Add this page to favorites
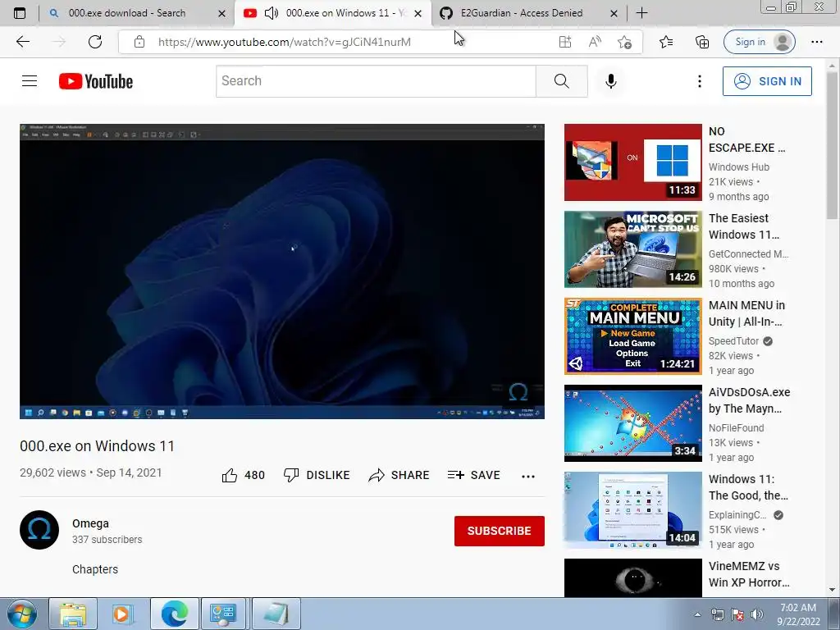Viewport: 840px width, 630px height. (624, 42)
